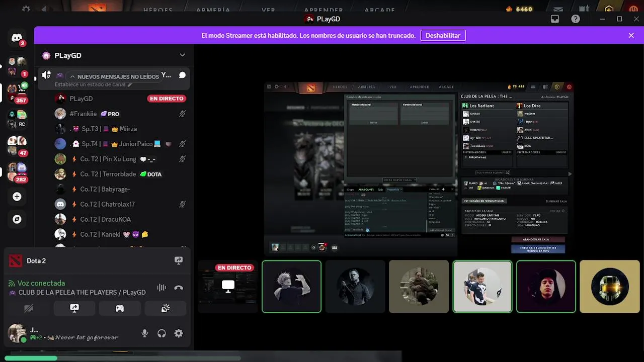Select voice user DracuKOA
The image size is (644, 362).
click(x=120, y=219)
